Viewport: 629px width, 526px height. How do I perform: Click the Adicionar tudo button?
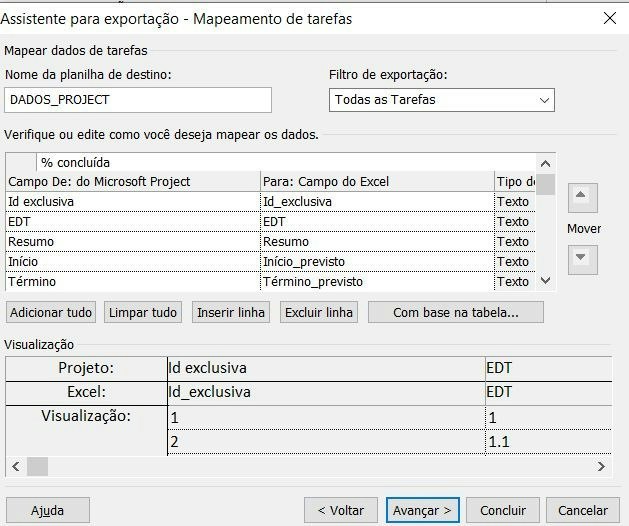51,312
